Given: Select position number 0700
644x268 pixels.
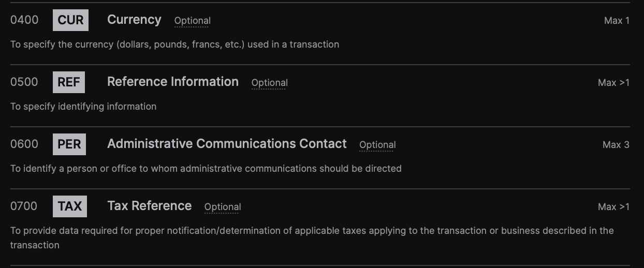Looking at the screenshot, I should (x=24, y=206).
